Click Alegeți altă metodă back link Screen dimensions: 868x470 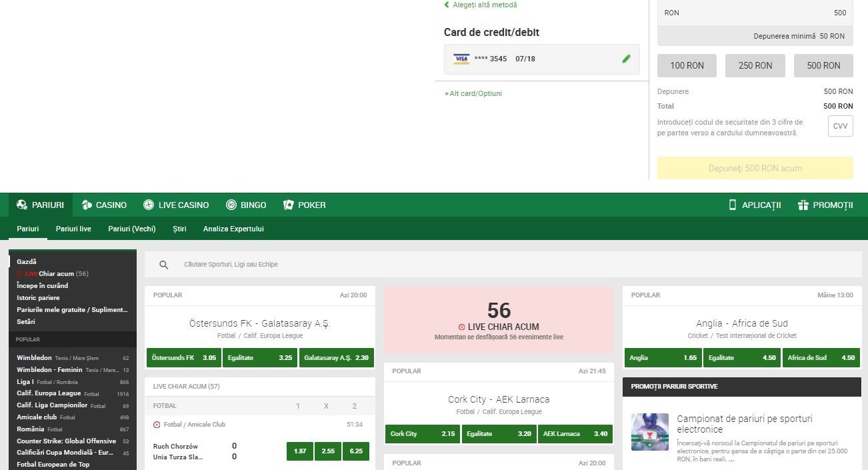(x=481, y=5)
